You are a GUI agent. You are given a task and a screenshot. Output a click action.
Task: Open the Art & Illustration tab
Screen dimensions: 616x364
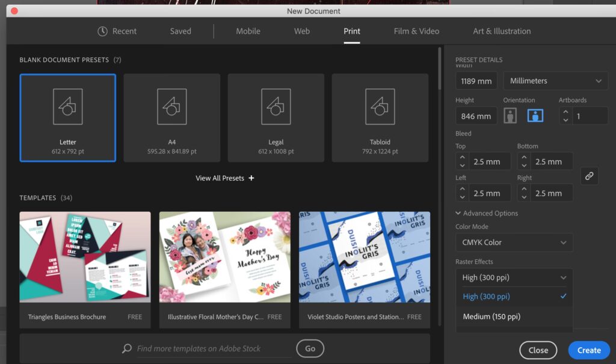point(501,31)
